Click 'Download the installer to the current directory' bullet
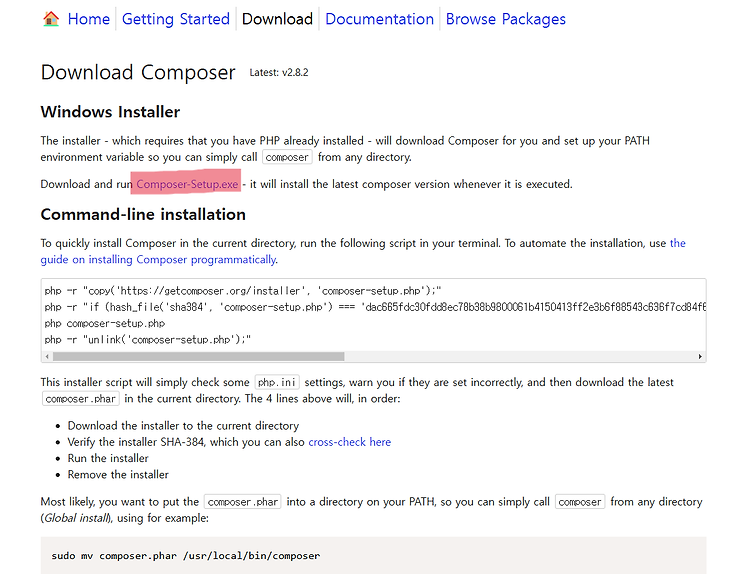 [183, 426]
